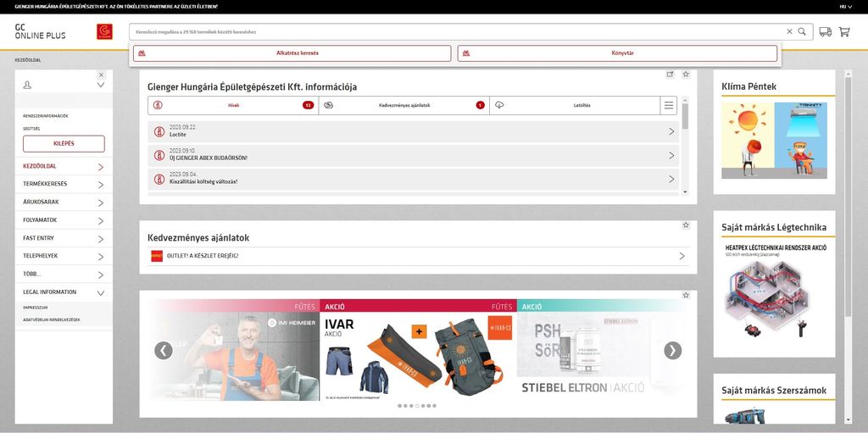Select TERMÉKKERESÉS in the sidebar menu
The height and width of the screenshot is (433, 868).
(64, 184)
